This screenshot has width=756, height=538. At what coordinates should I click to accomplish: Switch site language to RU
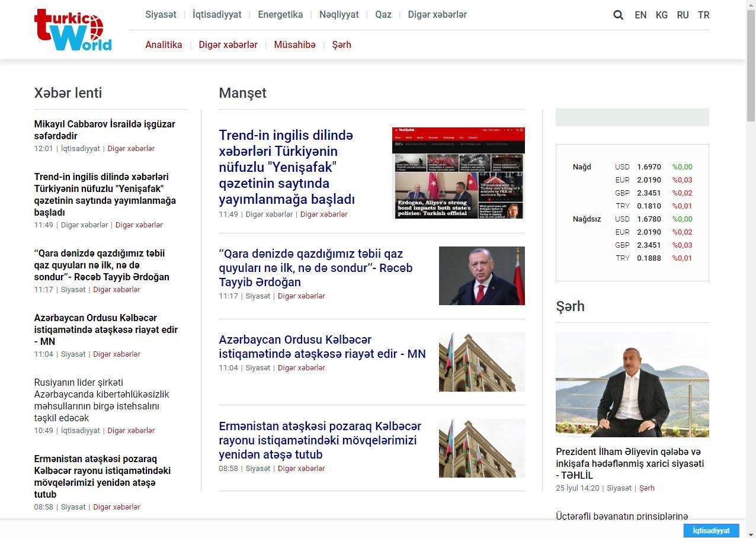pos(683,15)
